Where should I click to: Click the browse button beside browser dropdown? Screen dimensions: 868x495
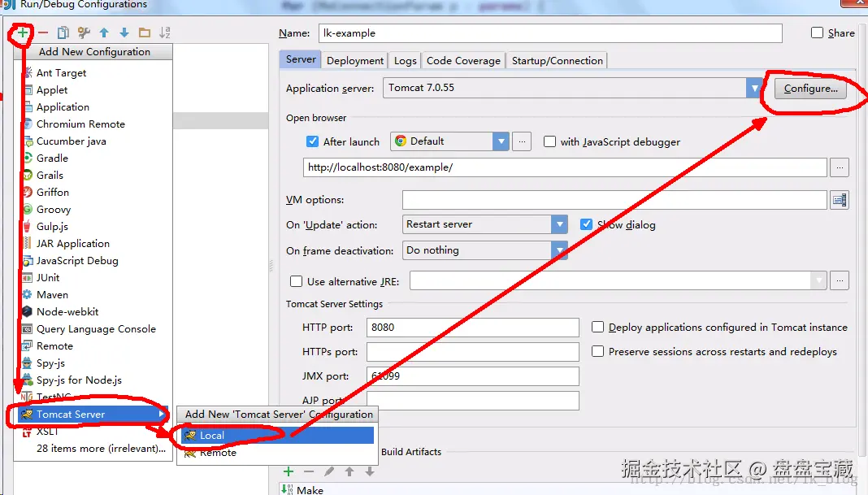tap(522, 141)
